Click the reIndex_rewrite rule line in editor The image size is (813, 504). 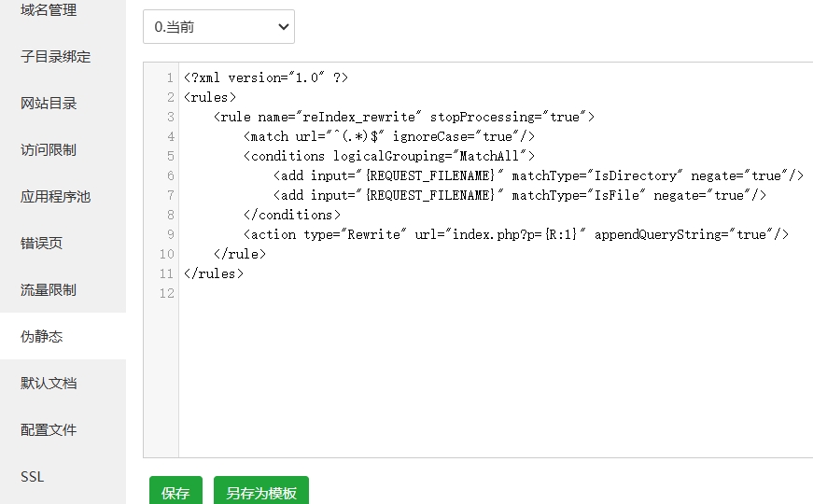point(403,117)
